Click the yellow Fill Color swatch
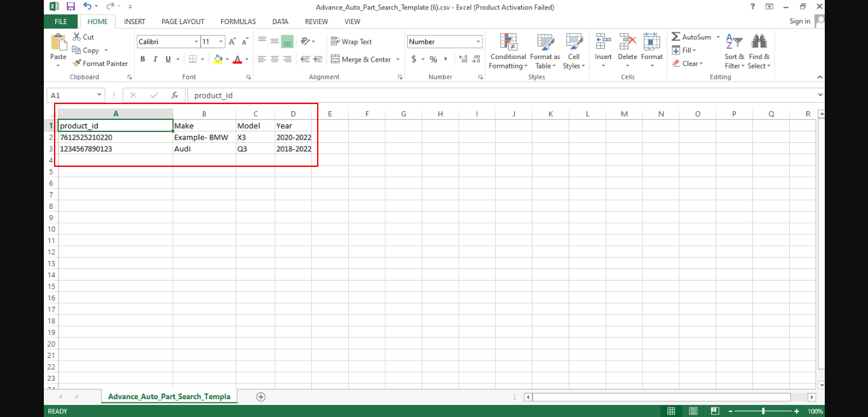 click(218, 59)
